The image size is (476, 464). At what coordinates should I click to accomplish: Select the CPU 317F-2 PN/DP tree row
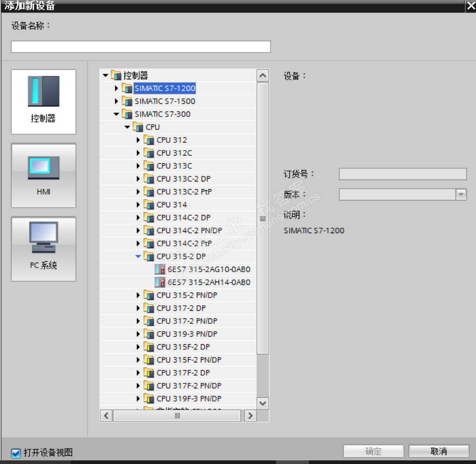pyautogui.click(x=178, y=386)
